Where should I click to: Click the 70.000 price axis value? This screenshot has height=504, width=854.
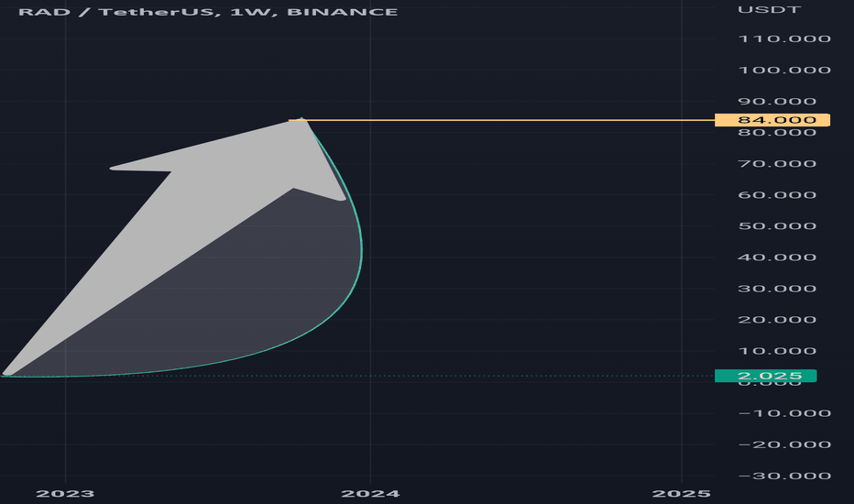click(x=777, y=164)
